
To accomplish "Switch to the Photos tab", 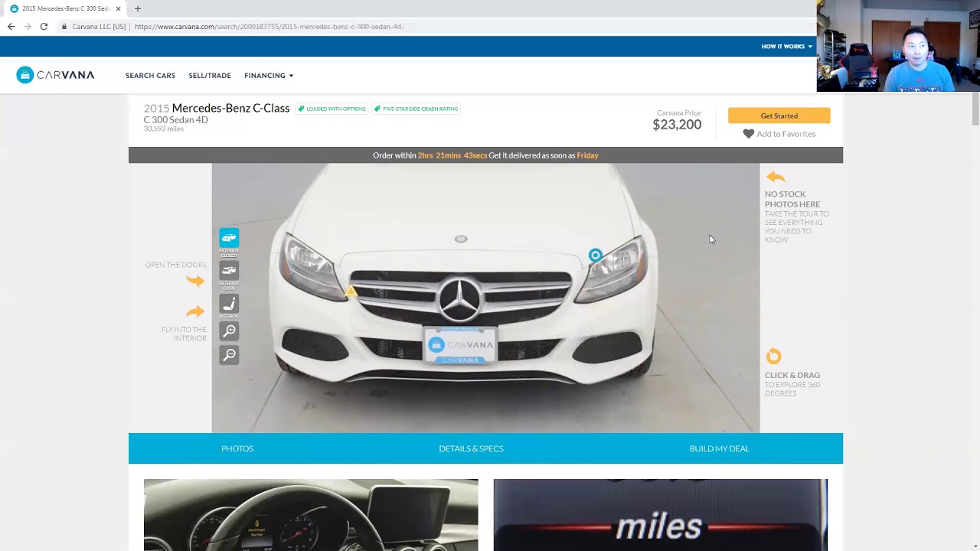I will coord(237,448).
